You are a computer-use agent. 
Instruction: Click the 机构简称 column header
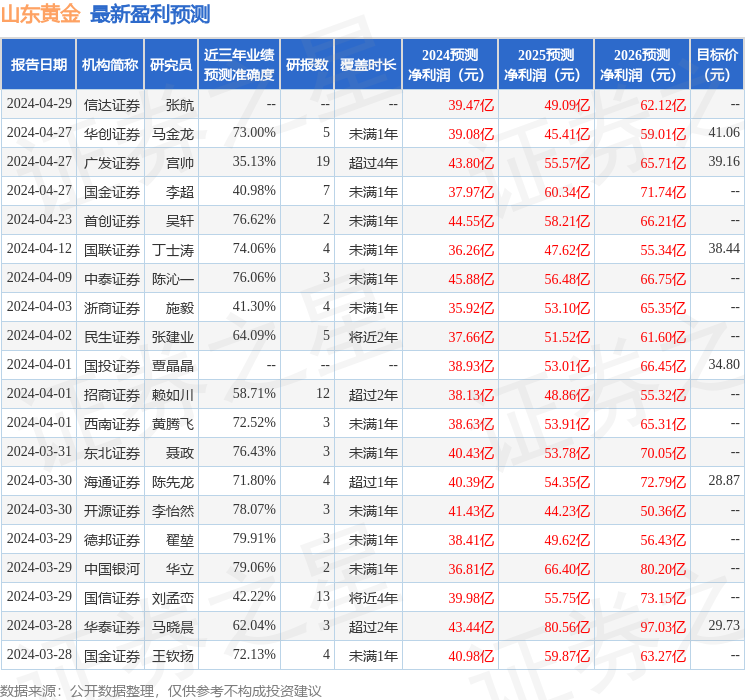[110, 65]
